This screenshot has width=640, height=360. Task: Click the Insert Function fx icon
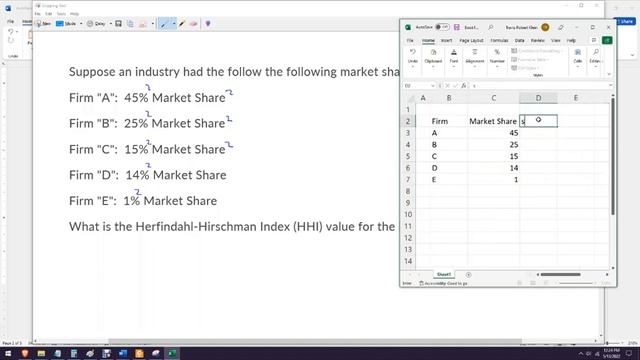464,86
